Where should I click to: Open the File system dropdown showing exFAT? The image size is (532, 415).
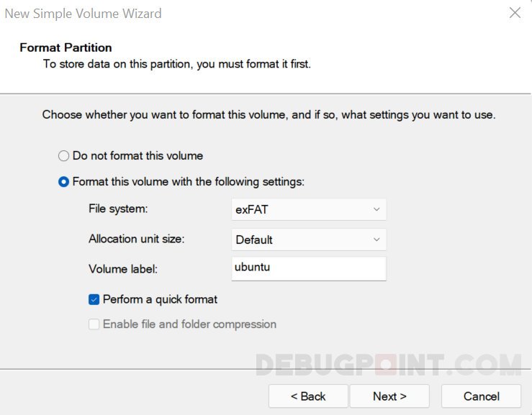click(308, 209)
